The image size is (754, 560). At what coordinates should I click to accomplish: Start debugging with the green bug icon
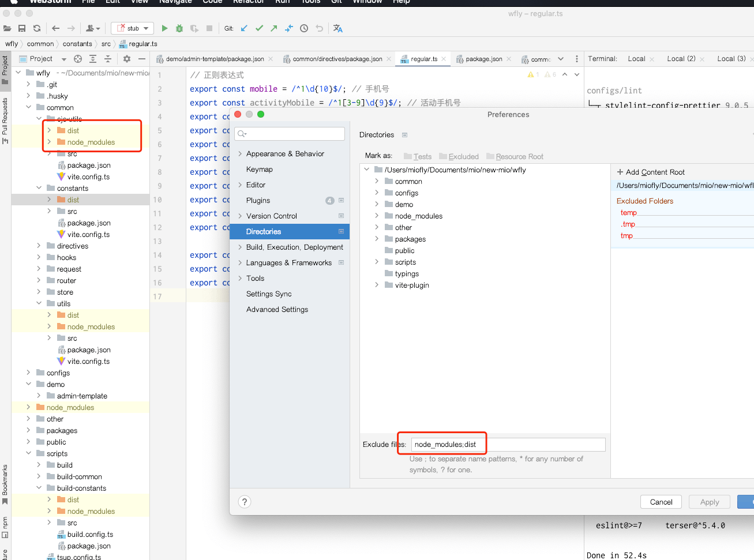point(179,28)
